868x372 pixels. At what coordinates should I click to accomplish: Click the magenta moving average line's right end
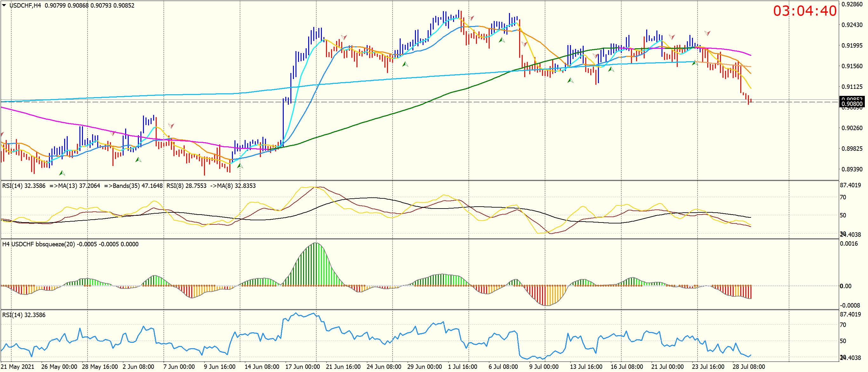pos(750,55)
